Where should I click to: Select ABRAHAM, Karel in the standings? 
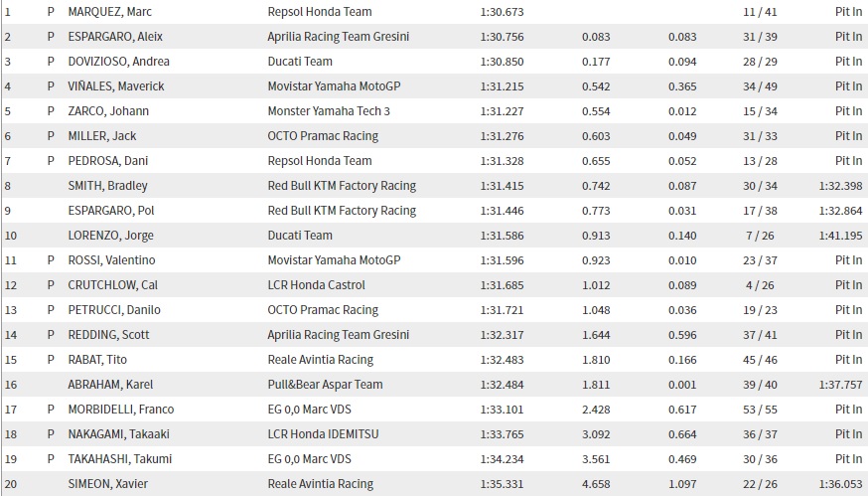pyautogui.click(x=110, y=385)
